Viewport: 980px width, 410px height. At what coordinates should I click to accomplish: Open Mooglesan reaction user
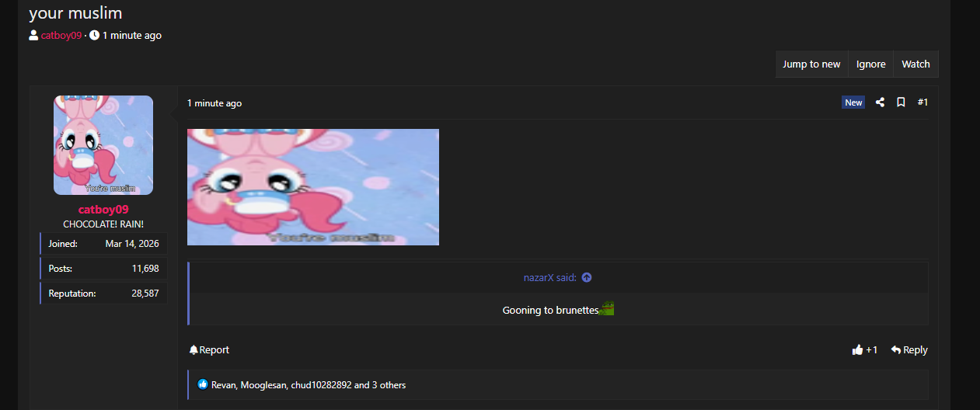263,385
